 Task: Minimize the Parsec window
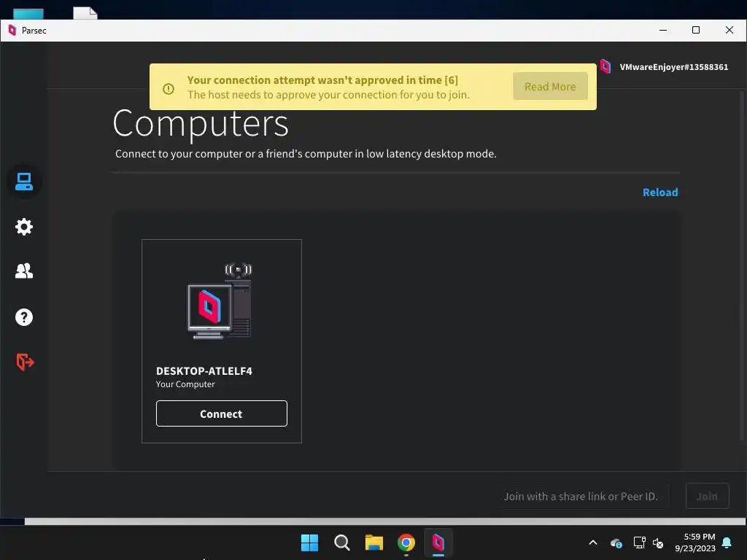[662, 30]
